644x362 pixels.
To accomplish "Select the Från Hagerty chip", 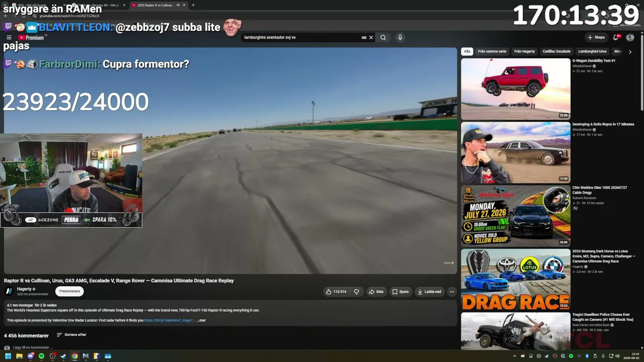I will [x=524, y=51].
